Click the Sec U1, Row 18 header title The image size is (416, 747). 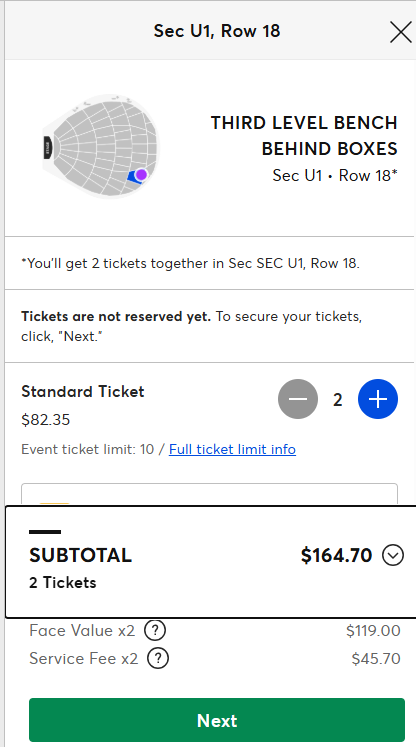(217, 31)
